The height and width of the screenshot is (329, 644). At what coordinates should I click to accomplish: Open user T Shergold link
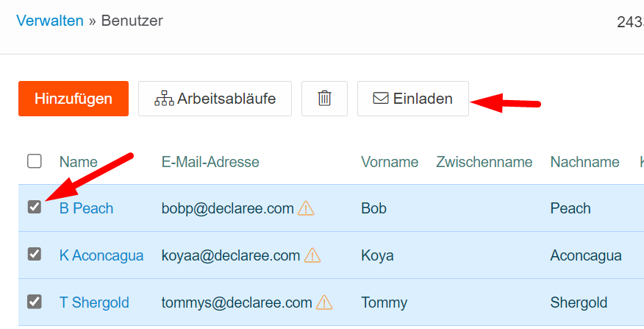tap(94, 303)
